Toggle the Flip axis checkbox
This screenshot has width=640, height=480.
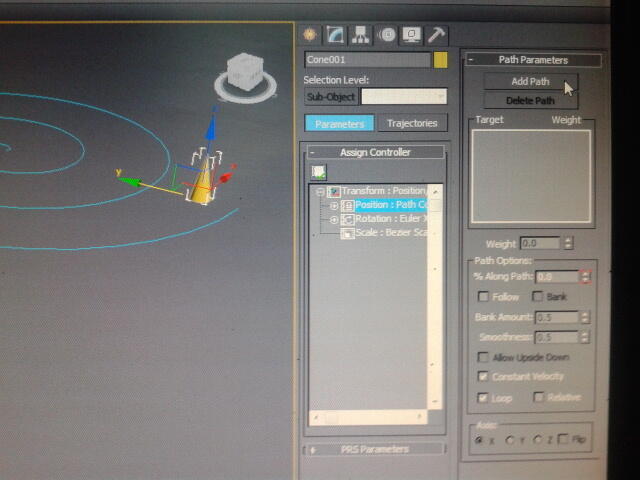click(562, 439)
